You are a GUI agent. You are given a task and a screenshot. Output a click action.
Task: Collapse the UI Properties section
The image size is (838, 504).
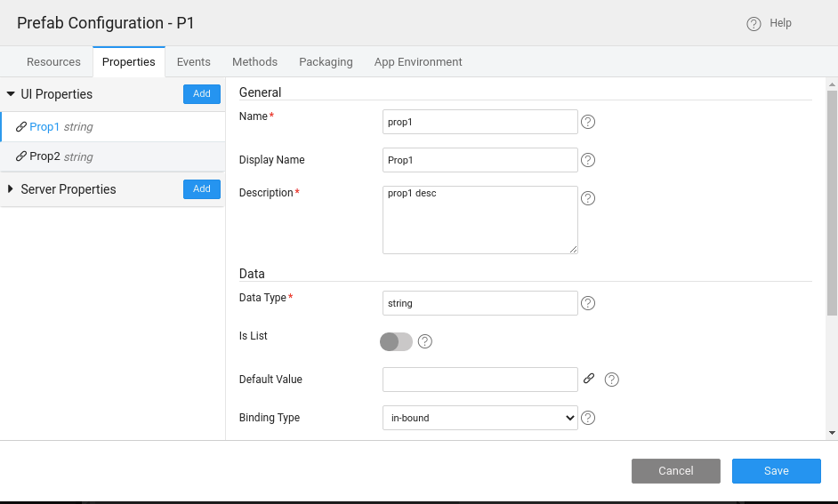pos(11,94)
